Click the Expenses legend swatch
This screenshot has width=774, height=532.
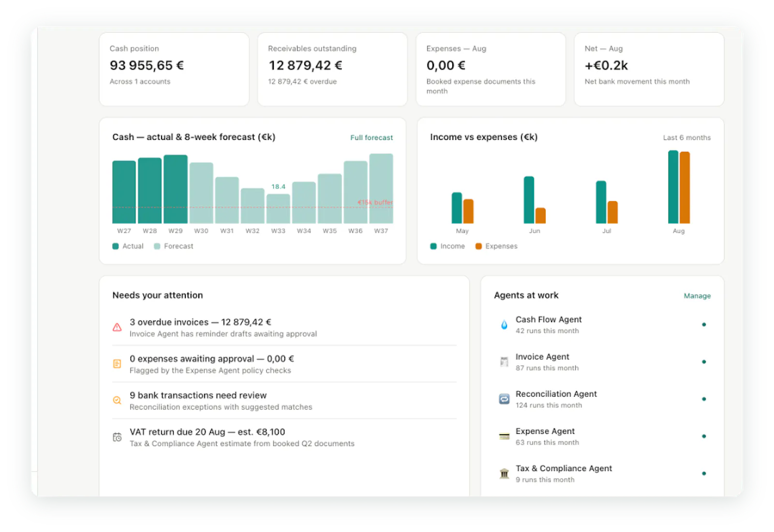[478, 246]
